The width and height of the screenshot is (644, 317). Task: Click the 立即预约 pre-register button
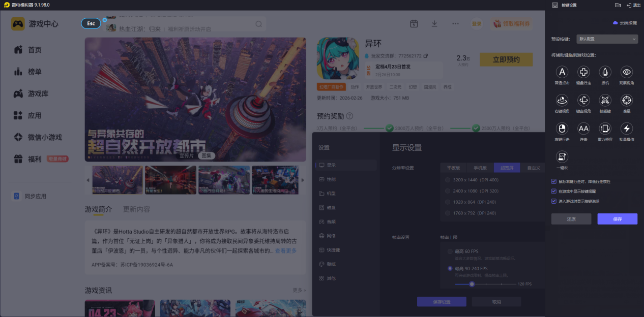coord(506,59)
